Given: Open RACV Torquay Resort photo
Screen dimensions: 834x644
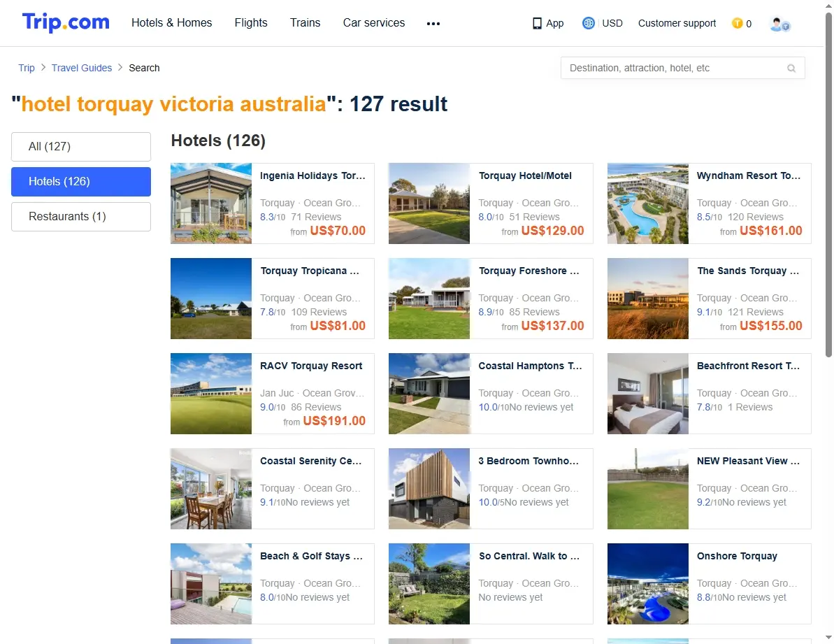Looking at the screenshot, I should pos(211,394).
